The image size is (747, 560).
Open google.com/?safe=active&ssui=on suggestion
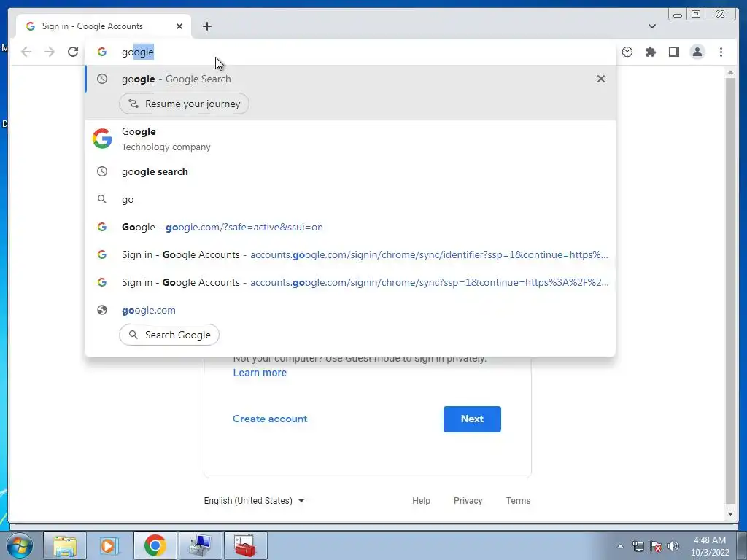350,227
